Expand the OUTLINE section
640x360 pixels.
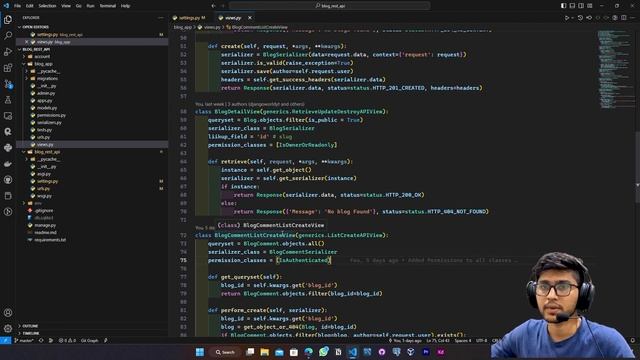coord(92,326)
